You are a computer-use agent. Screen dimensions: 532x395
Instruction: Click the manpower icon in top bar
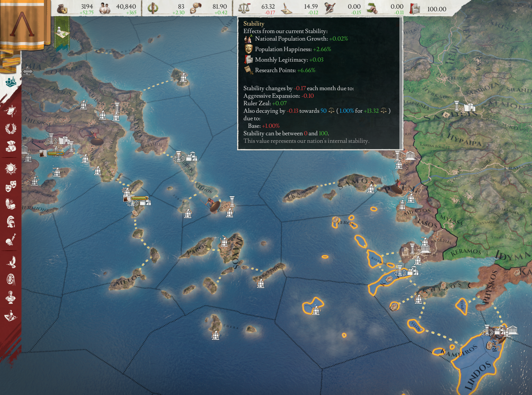105,8
